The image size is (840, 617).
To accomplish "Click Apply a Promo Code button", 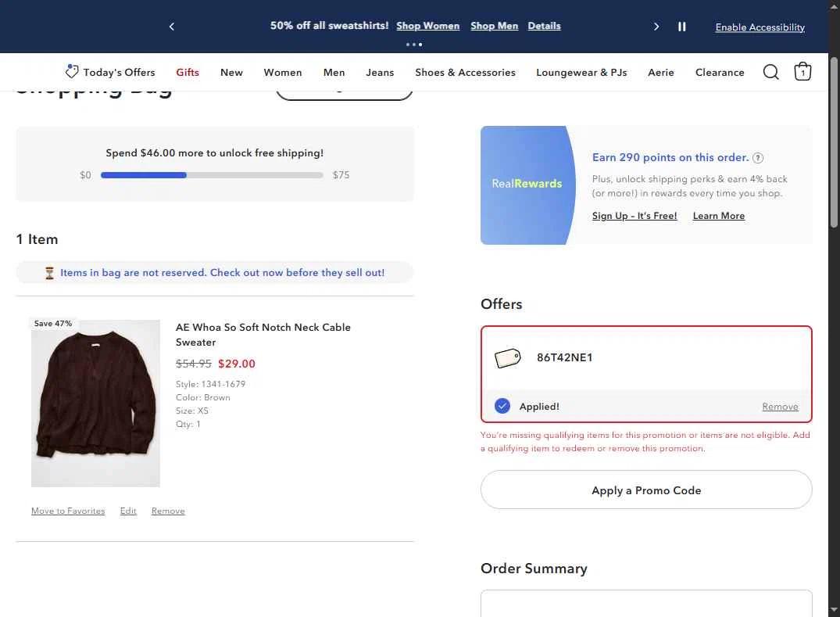I will [x=646, y=490].
